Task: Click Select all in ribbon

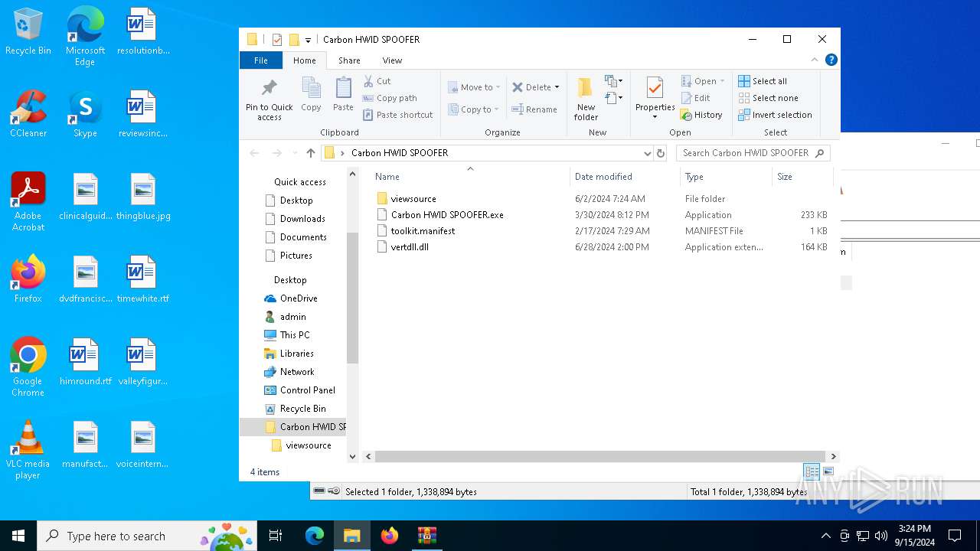Action: [763, 81]
